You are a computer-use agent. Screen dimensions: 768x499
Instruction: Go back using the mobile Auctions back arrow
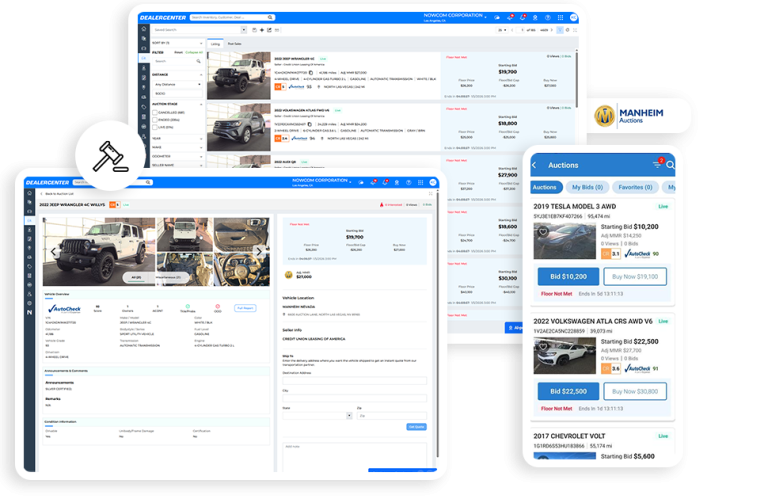[534, 166]
